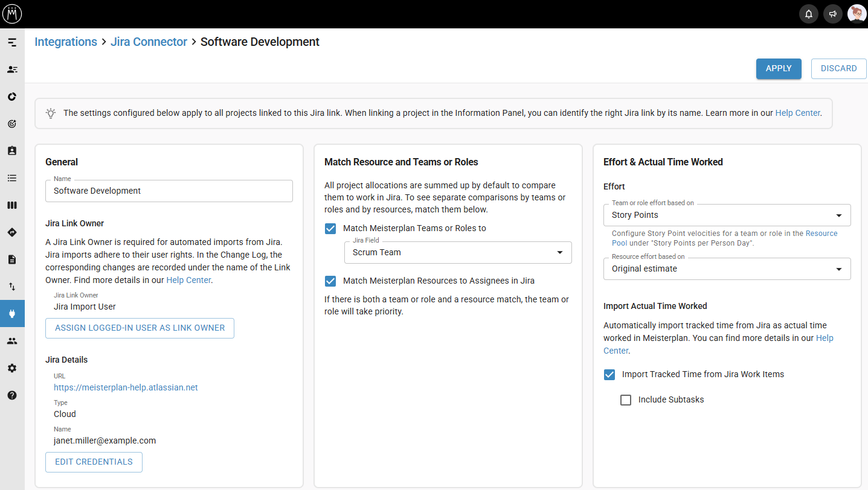The image size is (868, 490).
Task: Open Team or role effort Story Points dropdown
Action: (727, 215)
